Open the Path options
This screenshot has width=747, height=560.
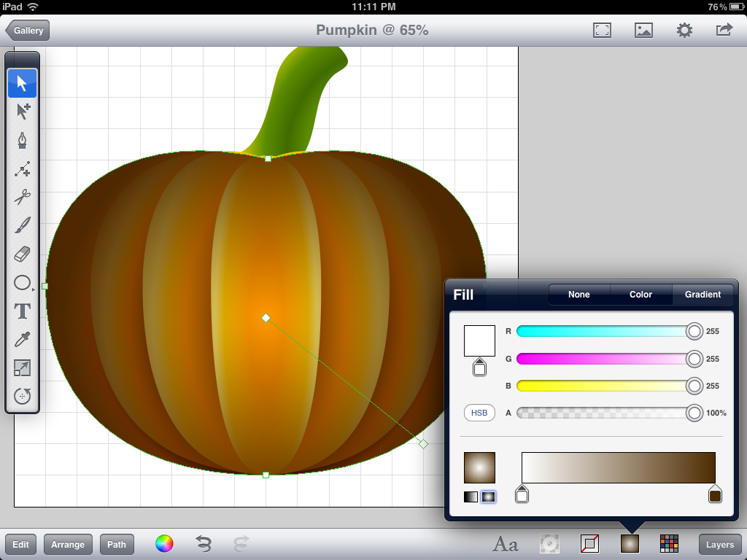tap(116, 544)
